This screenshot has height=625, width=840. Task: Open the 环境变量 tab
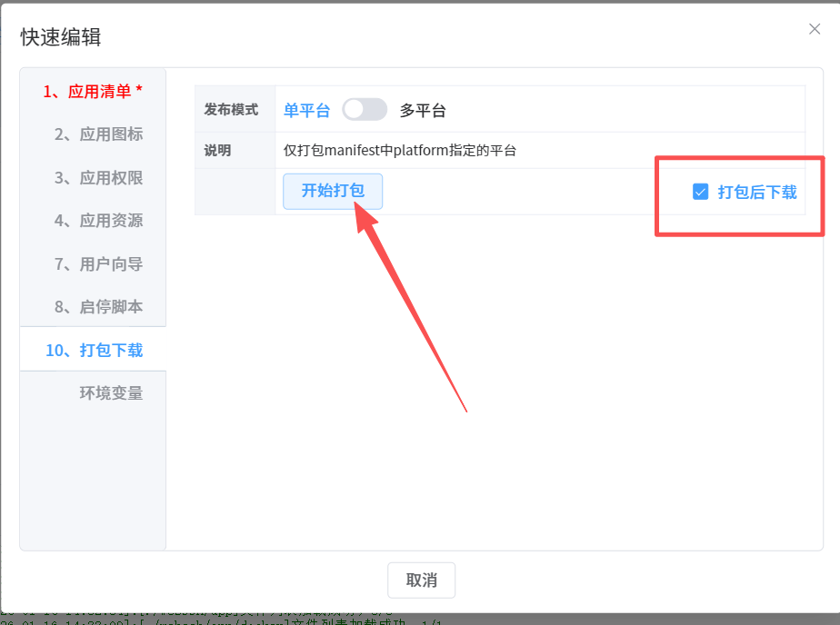[x=111, y=393]
